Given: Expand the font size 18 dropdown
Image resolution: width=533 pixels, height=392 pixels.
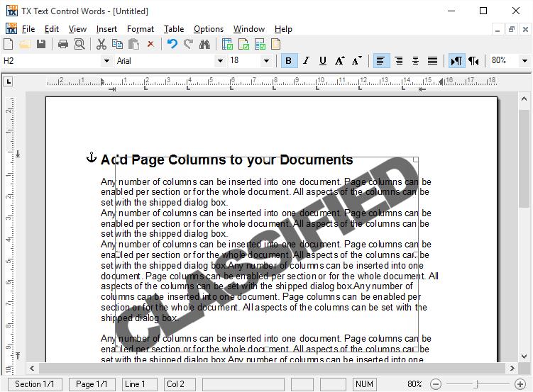Looking at the screenshot, I should pos(267,61).
